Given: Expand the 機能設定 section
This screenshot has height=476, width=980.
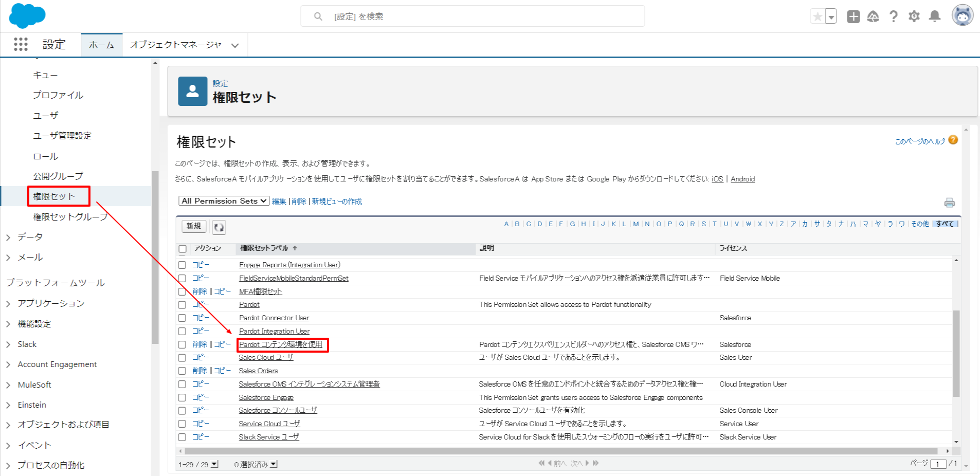Looking at the screenshot, I should [x=8, y=324].
